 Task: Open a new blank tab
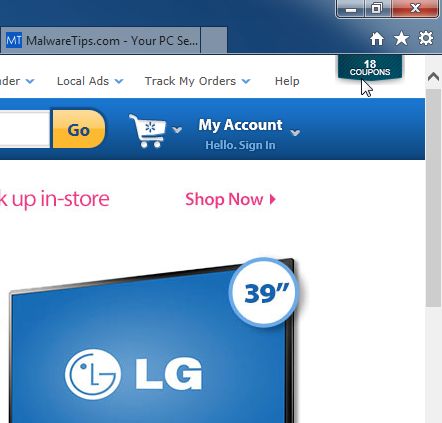[x=214, y=41]
